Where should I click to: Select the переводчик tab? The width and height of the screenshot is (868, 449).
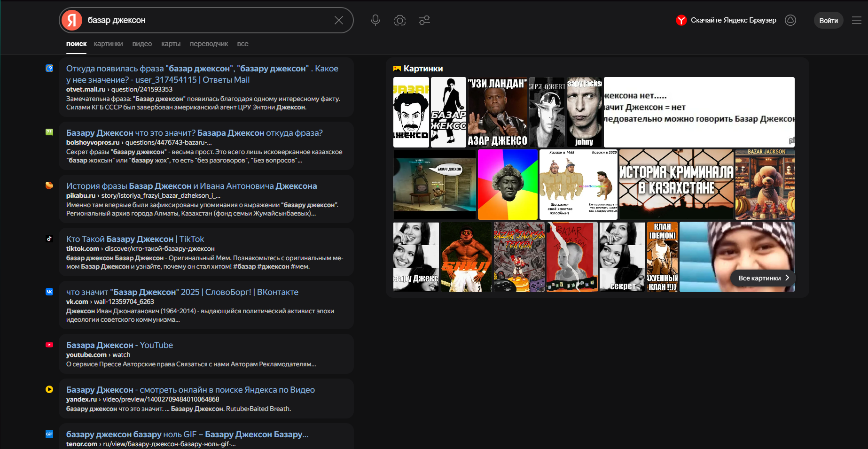click(x=209, y=44)
